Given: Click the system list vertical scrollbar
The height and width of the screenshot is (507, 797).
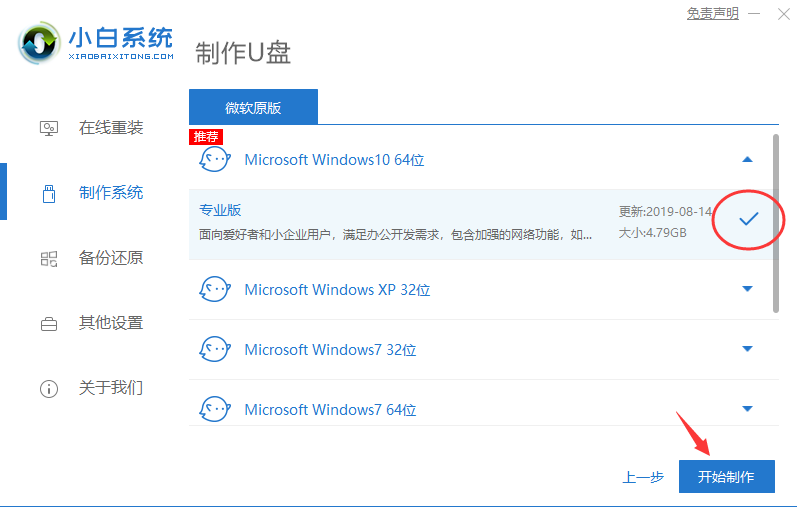Looking at the screenshot, I should click(x=776, y=223).
